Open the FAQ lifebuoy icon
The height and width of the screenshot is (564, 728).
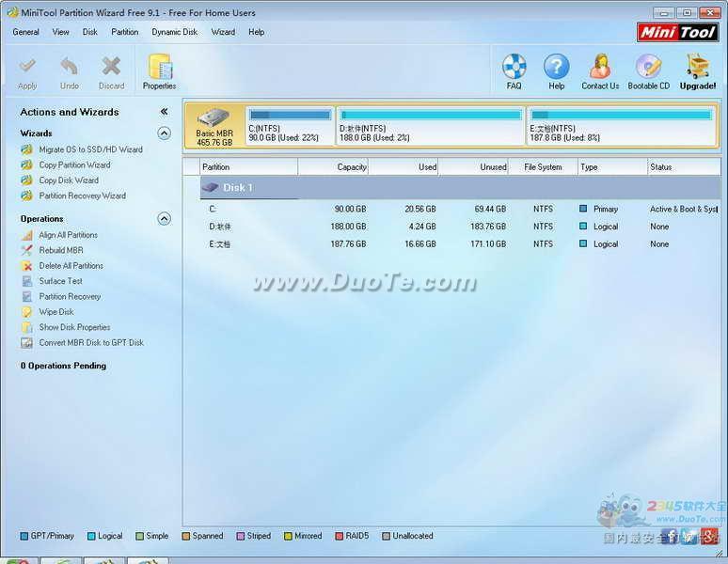(514, 67)
